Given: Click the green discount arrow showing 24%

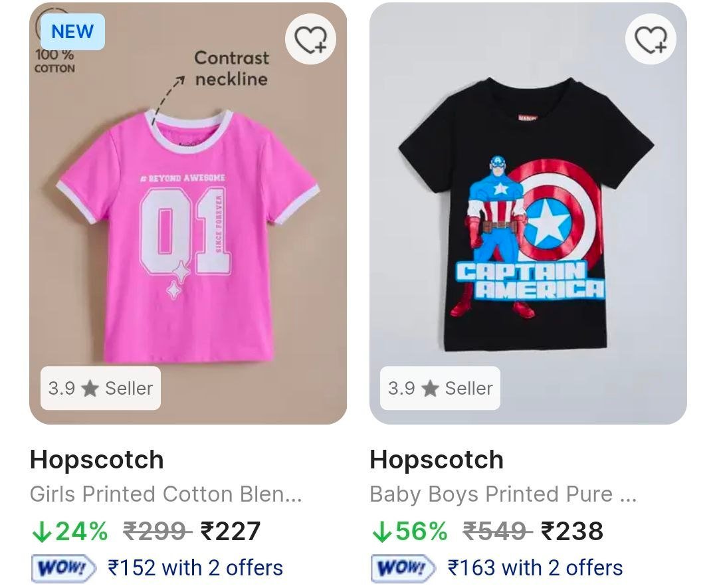Looking at the screenshot, I should [x=41, y=532].
